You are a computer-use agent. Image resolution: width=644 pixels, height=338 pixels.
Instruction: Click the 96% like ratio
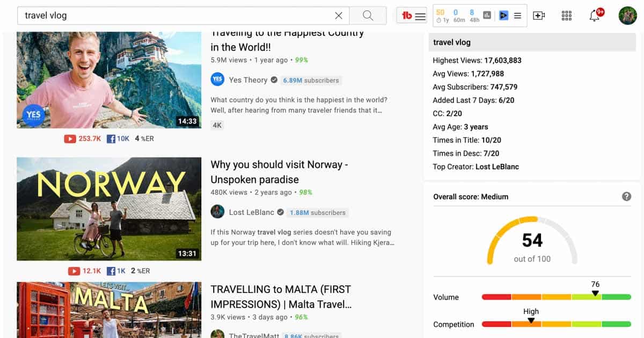coord(302,317)
